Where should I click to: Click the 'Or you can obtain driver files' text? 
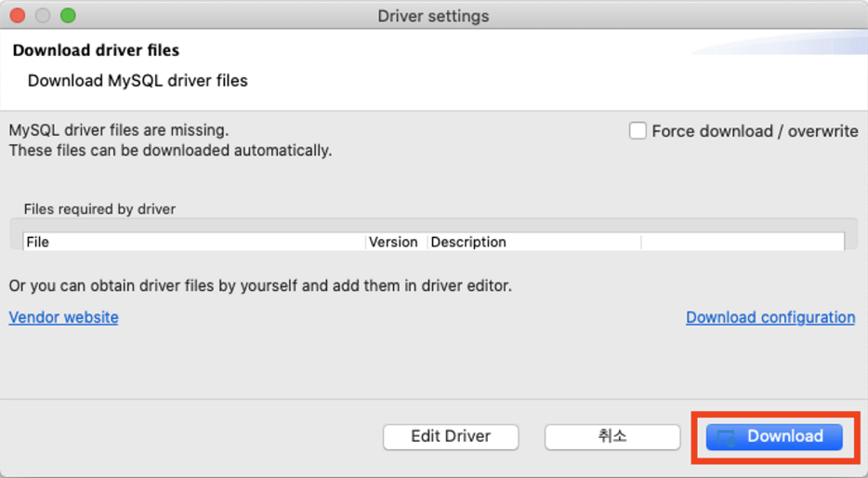260,285
